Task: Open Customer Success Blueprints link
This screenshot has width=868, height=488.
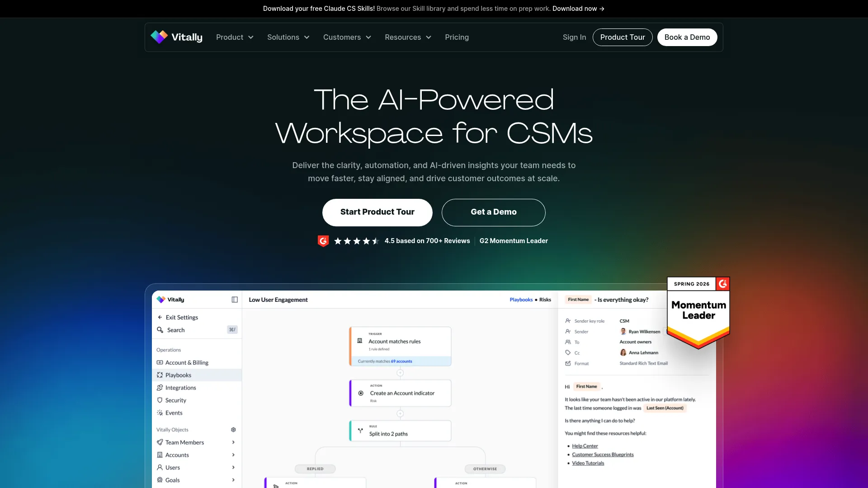Action: [x=603, y=455]
